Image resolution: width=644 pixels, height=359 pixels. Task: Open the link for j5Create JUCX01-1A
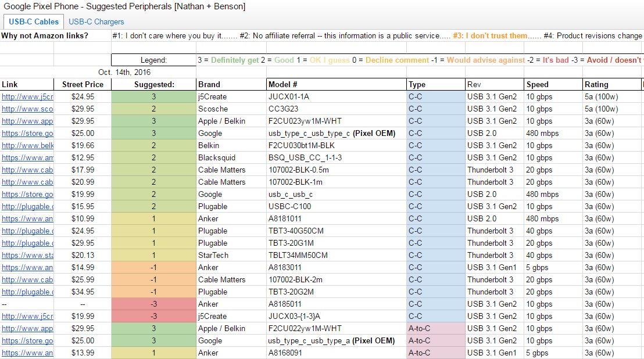[27, 97]
